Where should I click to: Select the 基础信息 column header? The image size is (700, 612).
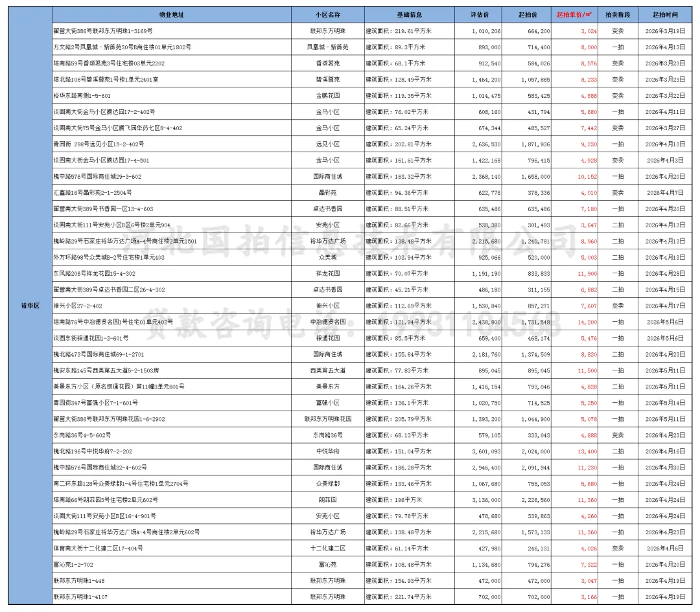[410, 15]
